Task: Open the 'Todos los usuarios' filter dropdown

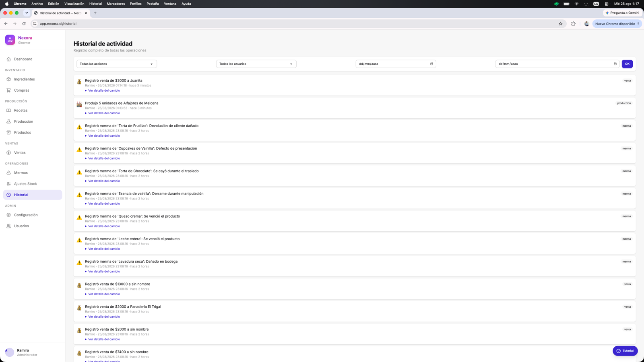Action: tap(256, 64)
